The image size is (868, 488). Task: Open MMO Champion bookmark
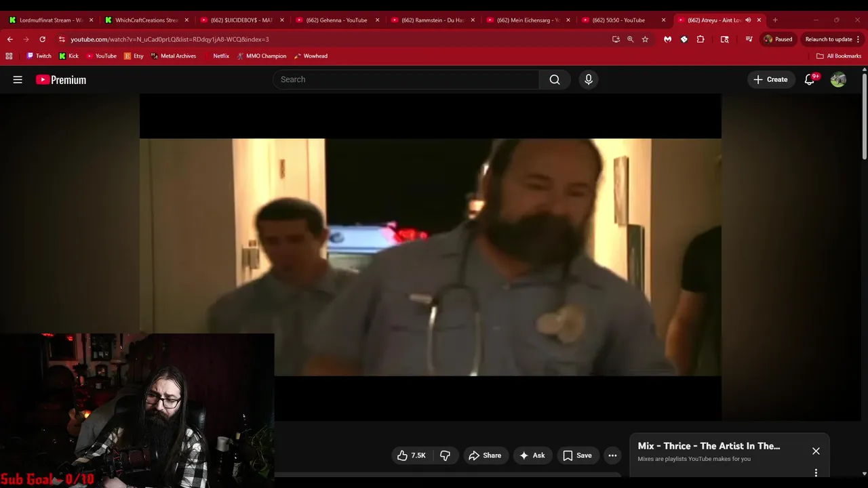click(x=262, y=56)
